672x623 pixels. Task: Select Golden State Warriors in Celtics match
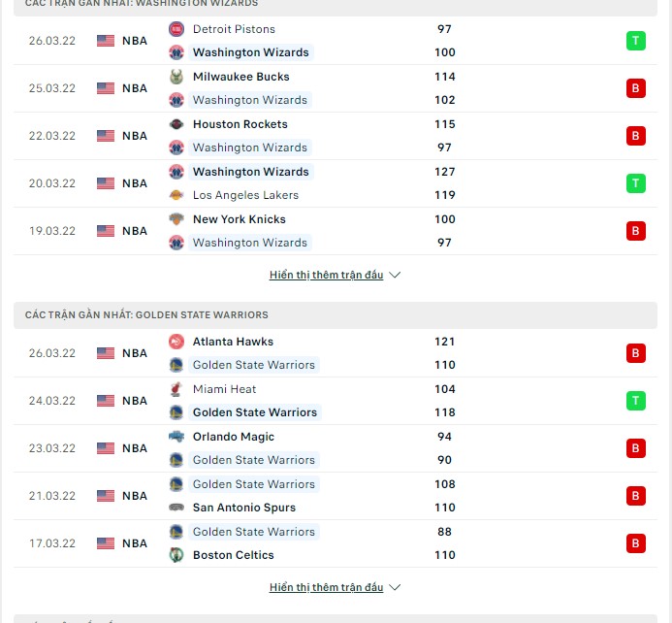point(254,532)
